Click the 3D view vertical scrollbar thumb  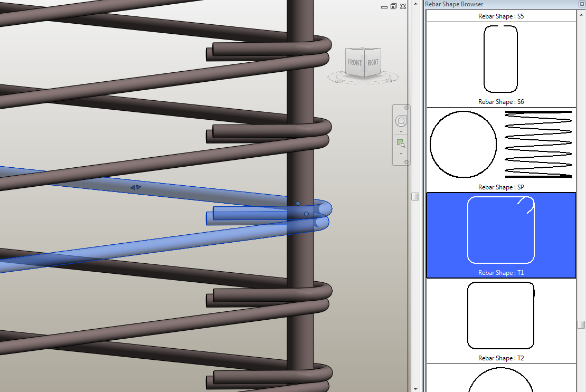(415, 196)
